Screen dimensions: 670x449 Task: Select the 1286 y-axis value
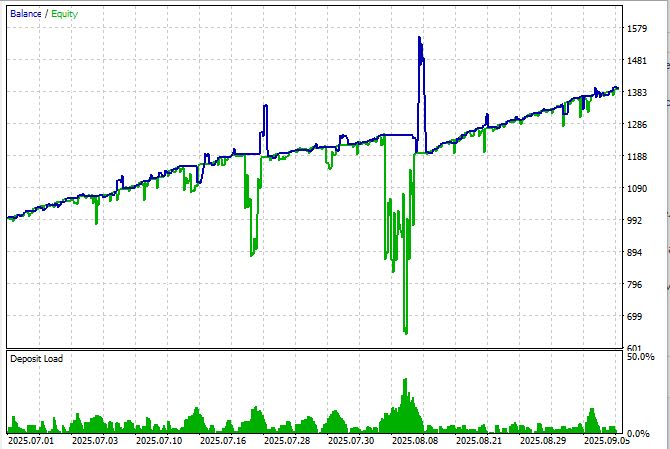[637, 125]
